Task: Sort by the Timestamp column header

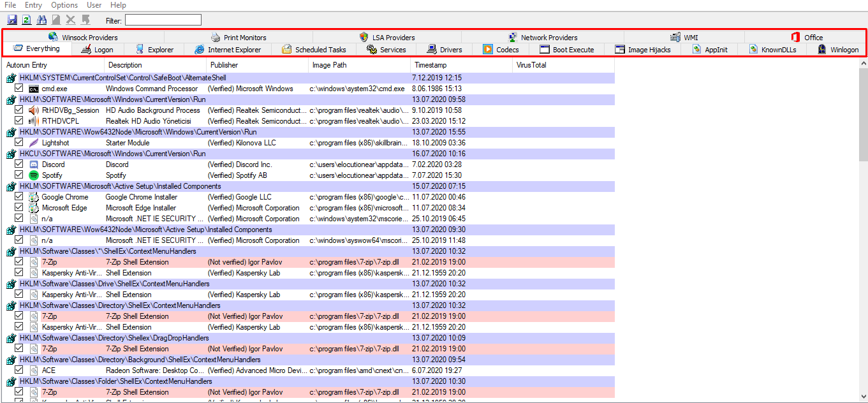Action: tap(462, 65)
